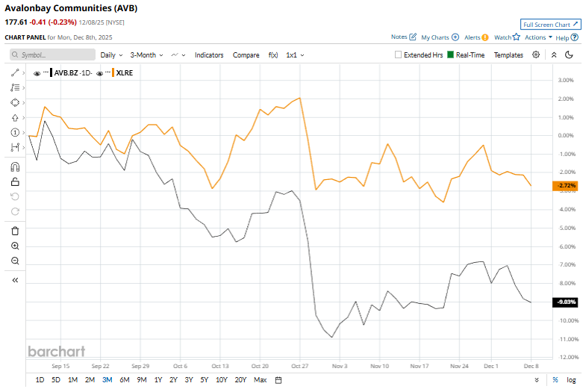Open chart settings gear
This screenshot has width=583, height=392.
tap(536, 55)
